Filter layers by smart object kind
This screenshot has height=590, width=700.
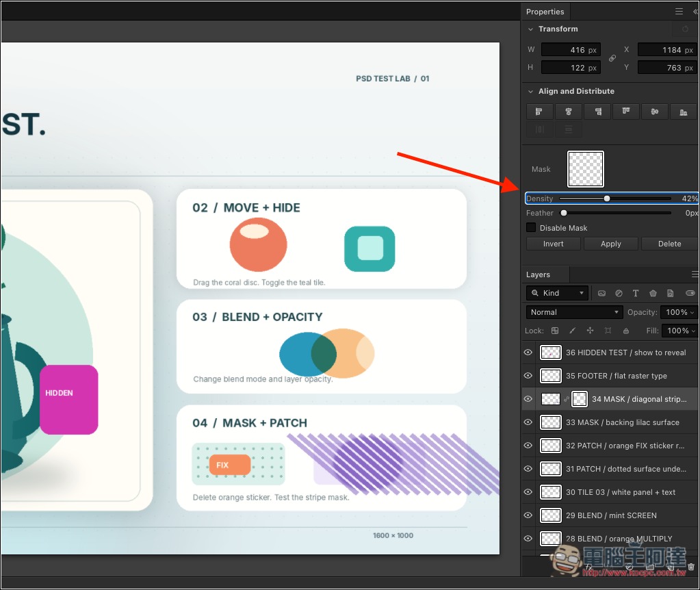[670, 294]
